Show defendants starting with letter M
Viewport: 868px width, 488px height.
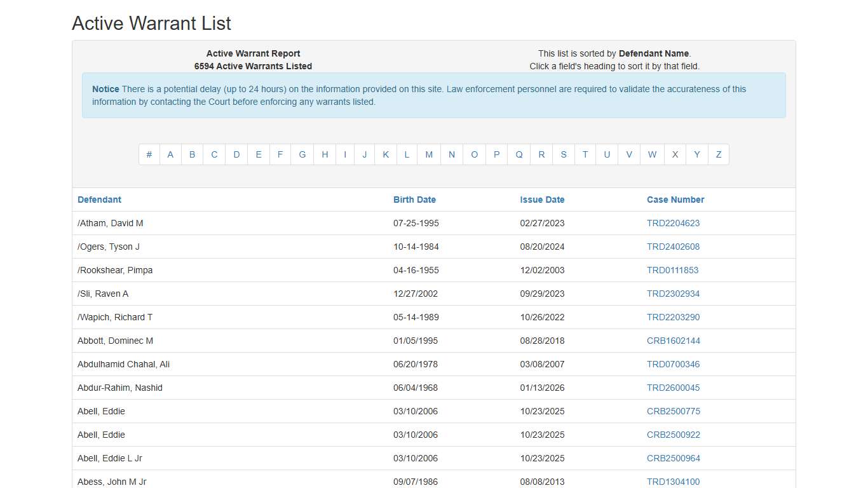point(429,154)
